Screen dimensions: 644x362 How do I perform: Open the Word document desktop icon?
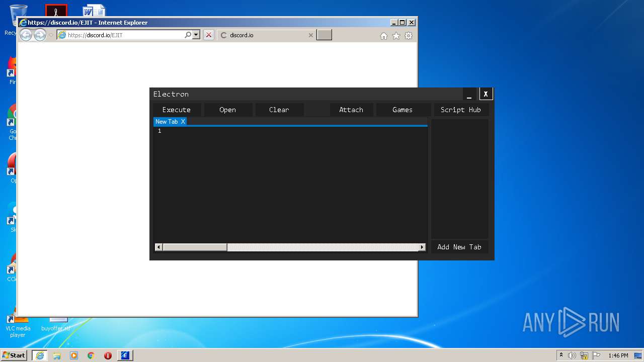(94, 11)
